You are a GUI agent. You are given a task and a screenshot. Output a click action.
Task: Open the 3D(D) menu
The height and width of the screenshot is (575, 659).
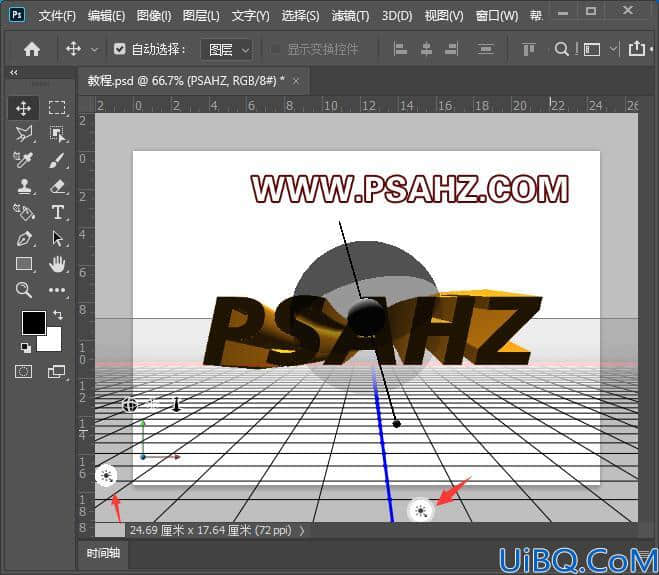pos(397,16)
